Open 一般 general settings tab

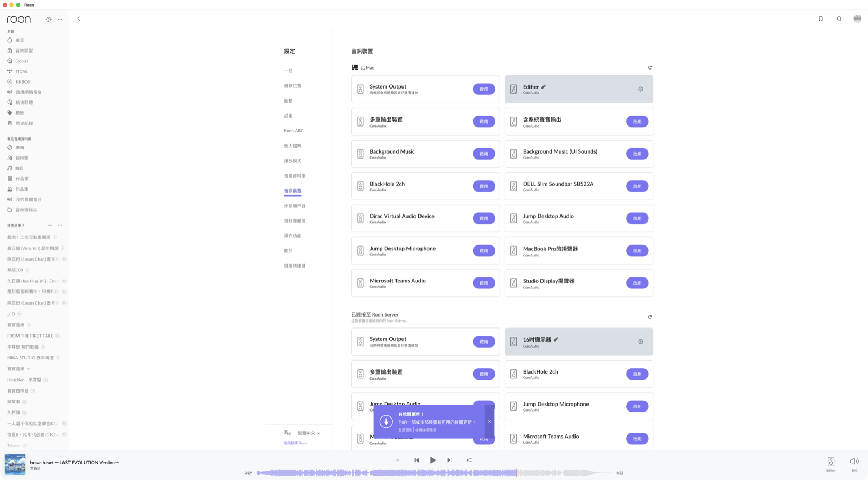[288, 71]
